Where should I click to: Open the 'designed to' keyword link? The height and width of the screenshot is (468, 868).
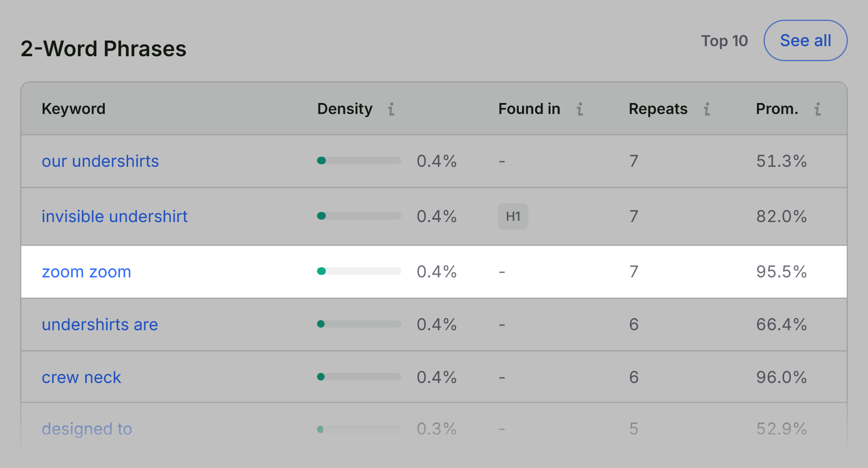click(87, 429)
